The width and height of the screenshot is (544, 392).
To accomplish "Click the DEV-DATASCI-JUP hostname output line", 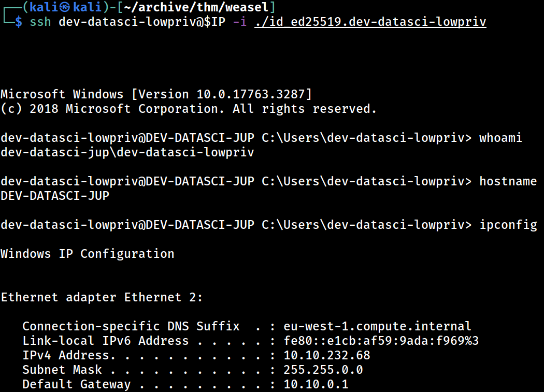I will [55, 196].
